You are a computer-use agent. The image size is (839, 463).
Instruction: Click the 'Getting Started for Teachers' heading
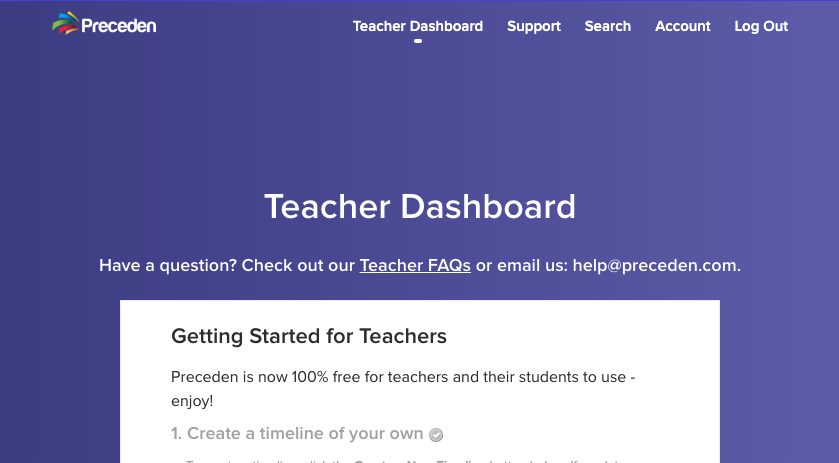click(x=309, y=336)
